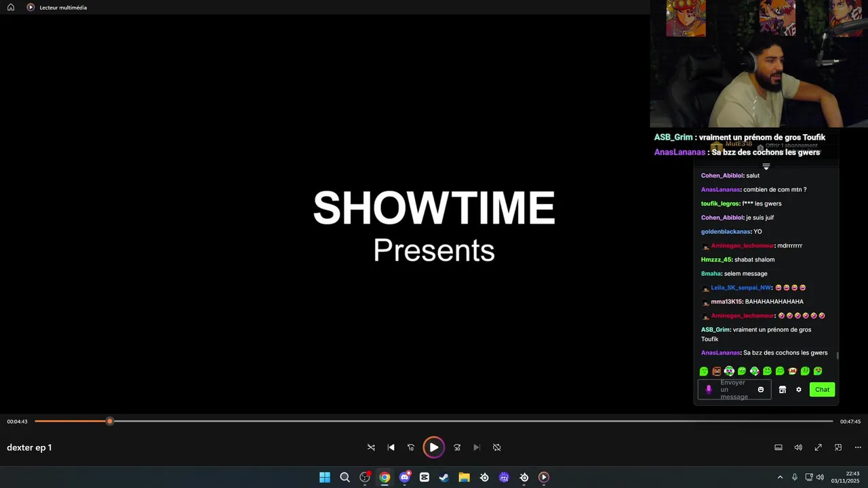Click username Leila_SK_senpai_NW in chat

pyautogui.click(x=741, y=288)
